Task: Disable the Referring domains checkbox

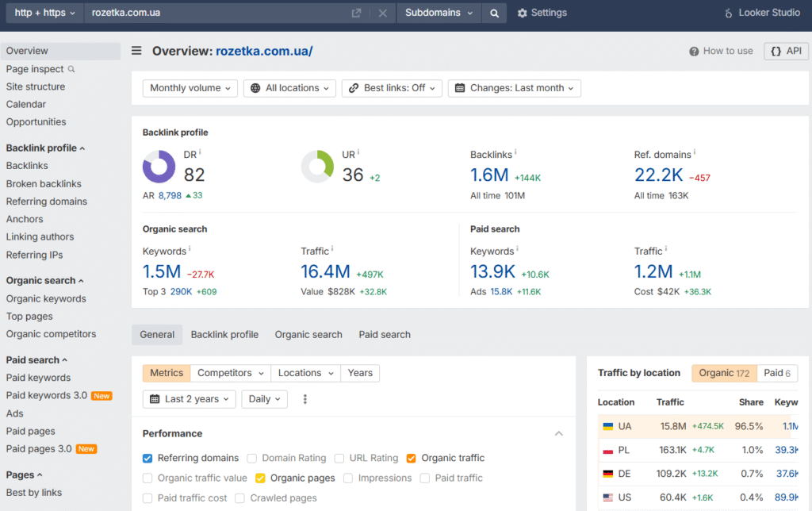Action: (x=147, y=458)
